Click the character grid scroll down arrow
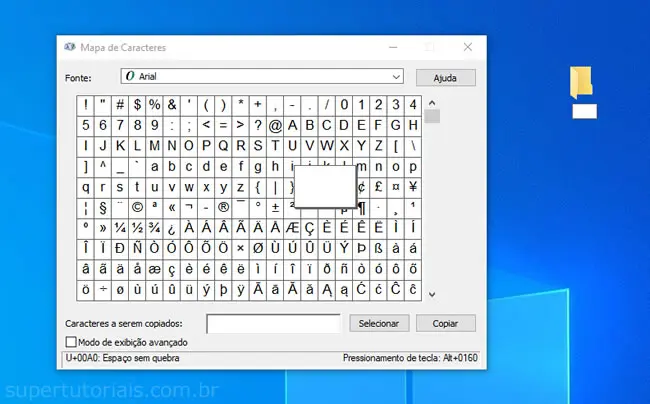The height and width of the screenshot is (404, 650). pos(432,294)
